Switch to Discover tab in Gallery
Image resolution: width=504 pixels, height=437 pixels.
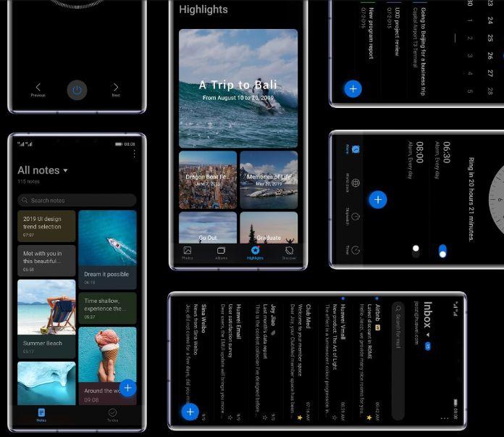point(289,253)
